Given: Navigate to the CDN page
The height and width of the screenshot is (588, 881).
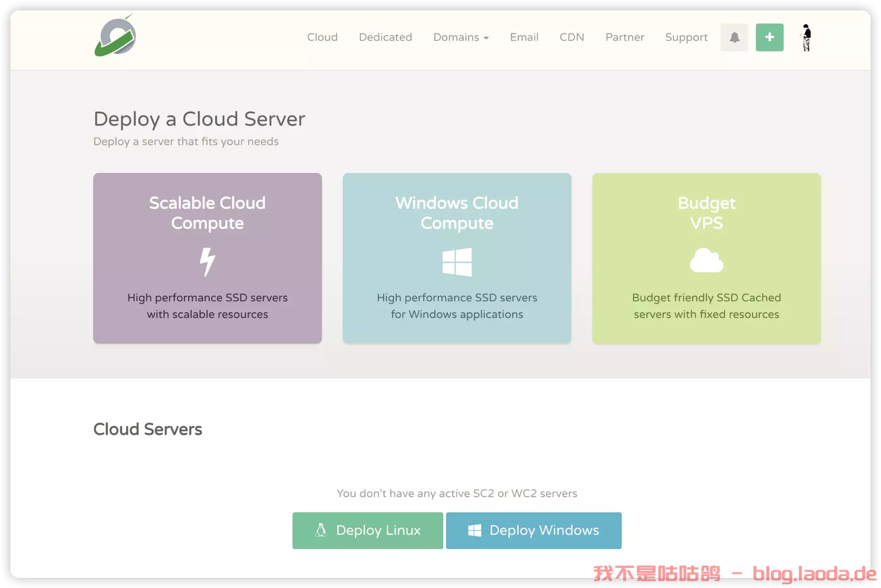Looking at the screenshot, I should [x=572, y=37].
